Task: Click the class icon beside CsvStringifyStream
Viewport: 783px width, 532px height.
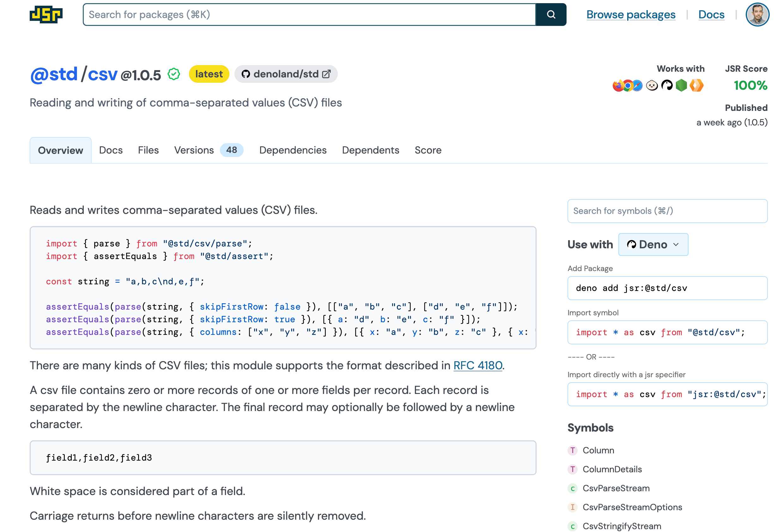Action: [573, 526]
